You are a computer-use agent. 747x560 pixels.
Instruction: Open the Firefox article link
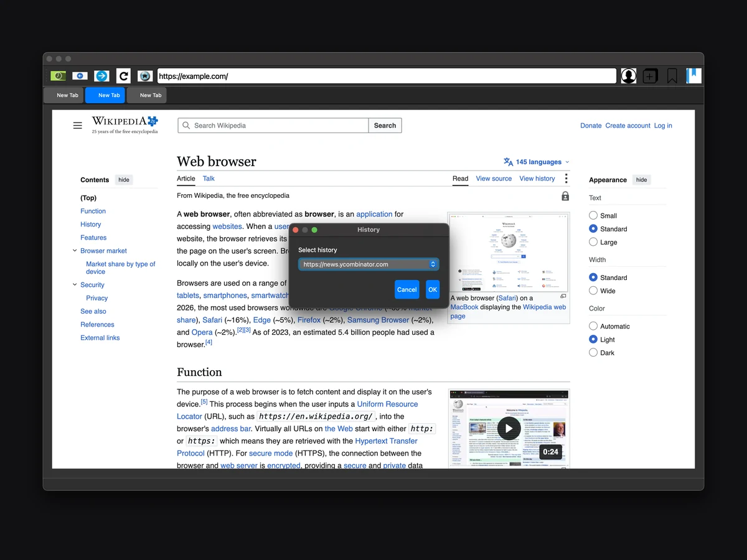(x=309, y=320)
